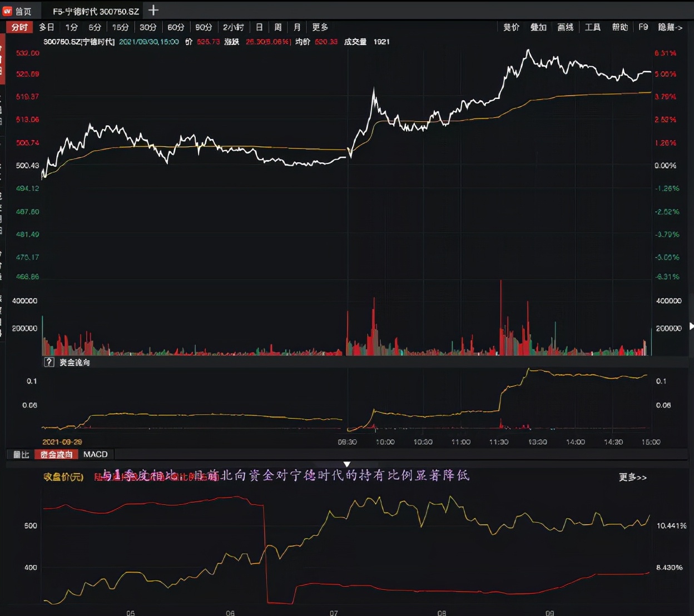Click the red home logo icon
694x616 pixels.
[x=8, y=11]
